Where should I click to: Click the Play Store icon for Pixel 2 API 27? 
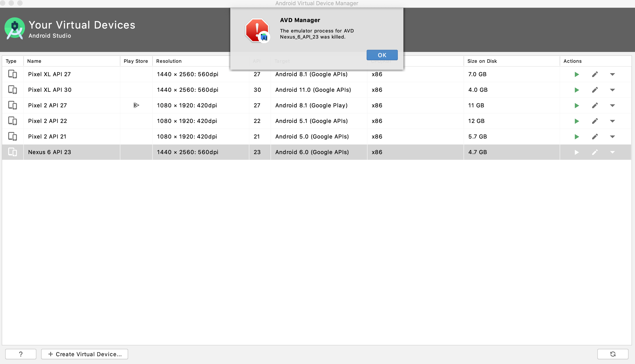[136, 105]
